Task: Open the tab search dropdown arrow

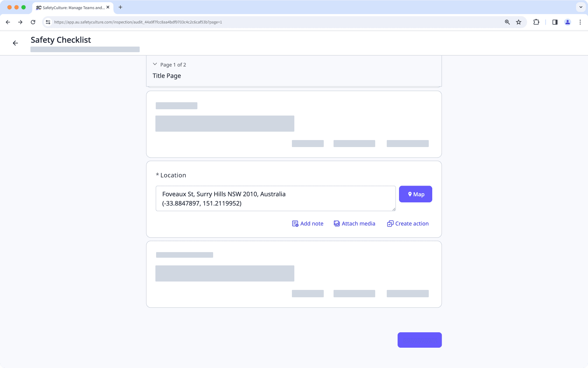Action: click(x=581, y=7)
